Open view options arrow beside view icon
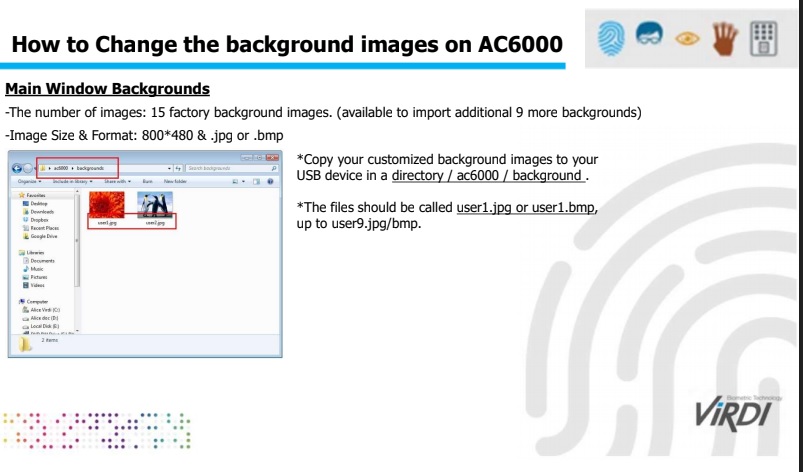This screenshot has width=803, height=472. click(x=243, y=181)
